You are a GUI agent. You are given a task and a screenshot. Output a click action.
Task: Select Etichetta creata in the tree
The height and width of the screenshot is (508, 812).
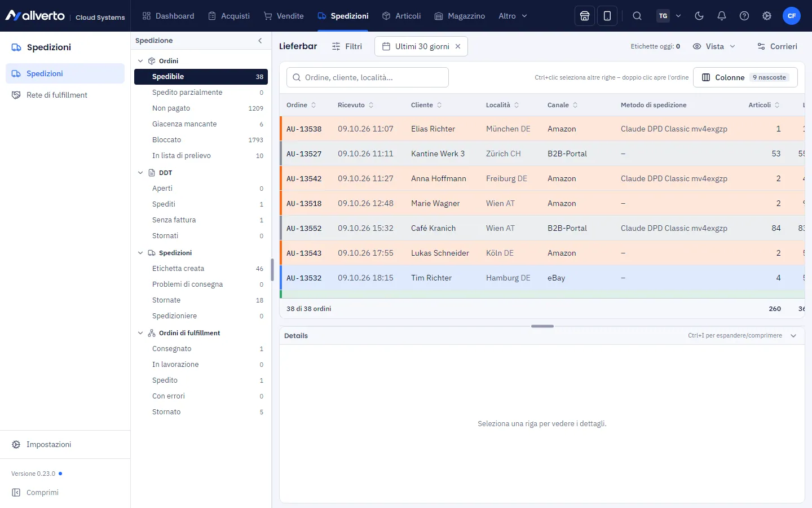pos(201,269)
